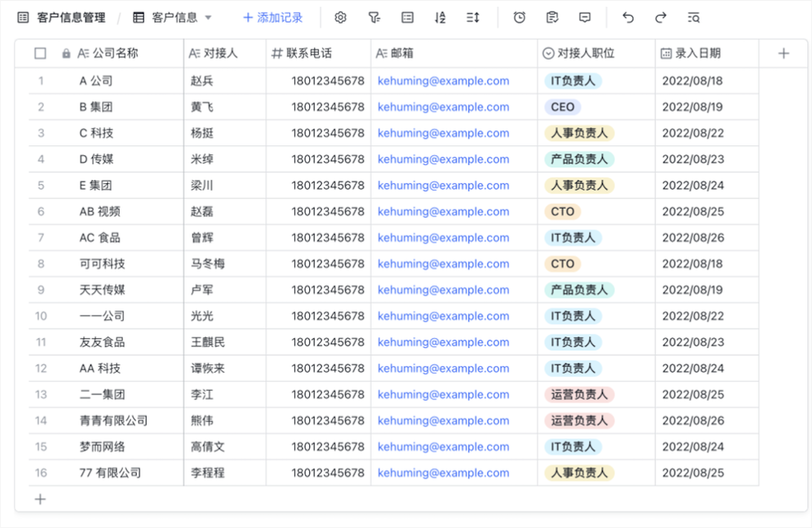Viewport: 812px width, 528px height.
Task: Open the settings gear in toolbar
Action: coord(340,18)
